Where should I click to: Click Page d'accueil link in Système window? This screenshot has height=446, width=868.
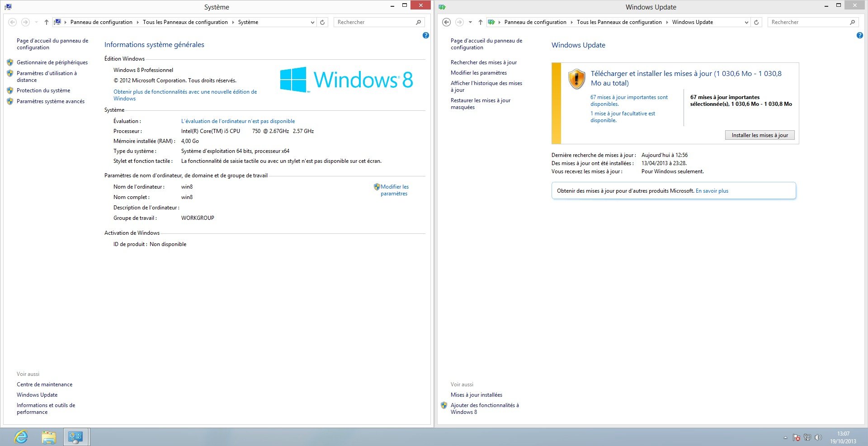pos(52,44)
